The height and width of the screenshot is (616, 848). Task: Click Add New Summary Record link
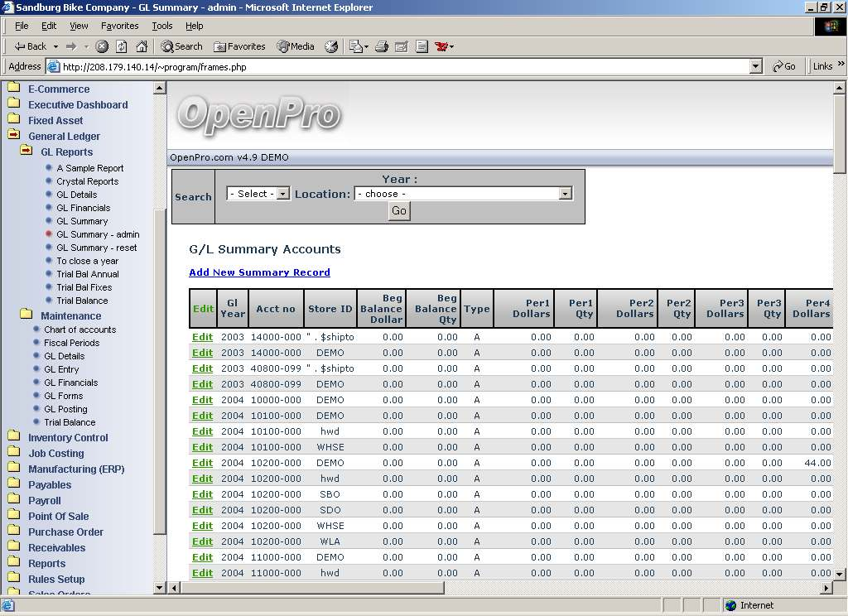pyautogui.click(x=259, y=272)
